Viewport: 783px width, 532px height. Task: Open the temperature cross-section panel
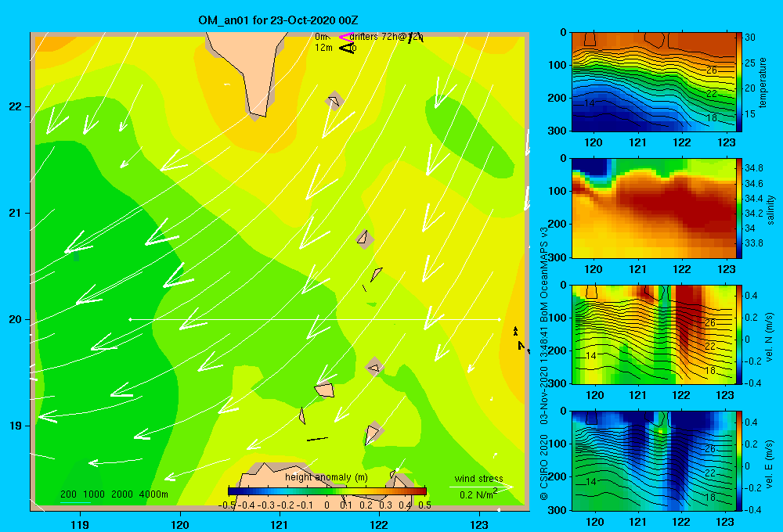coord(653,82)
